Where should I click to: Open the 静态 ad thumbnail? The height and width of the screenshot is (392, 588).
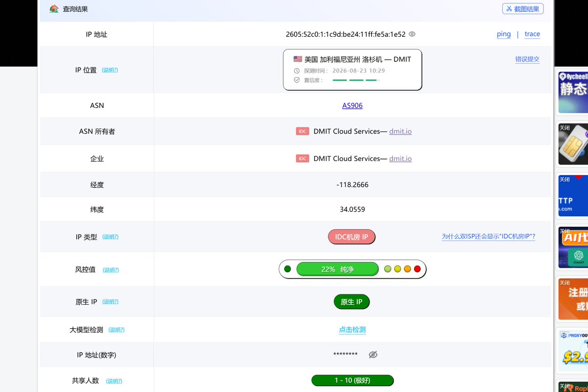click(x=573, y=92)
